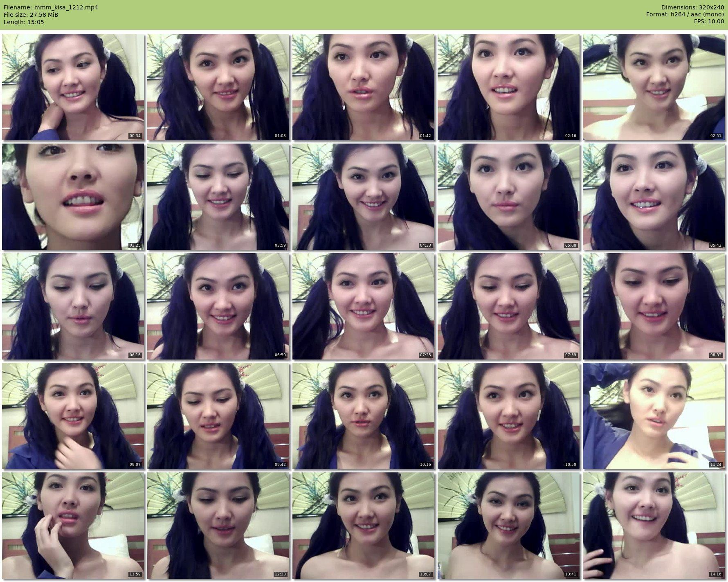Open the thumbnail timestamped 06:16
The width and height of the screenshot is (728, 582).
pos(73,306)
